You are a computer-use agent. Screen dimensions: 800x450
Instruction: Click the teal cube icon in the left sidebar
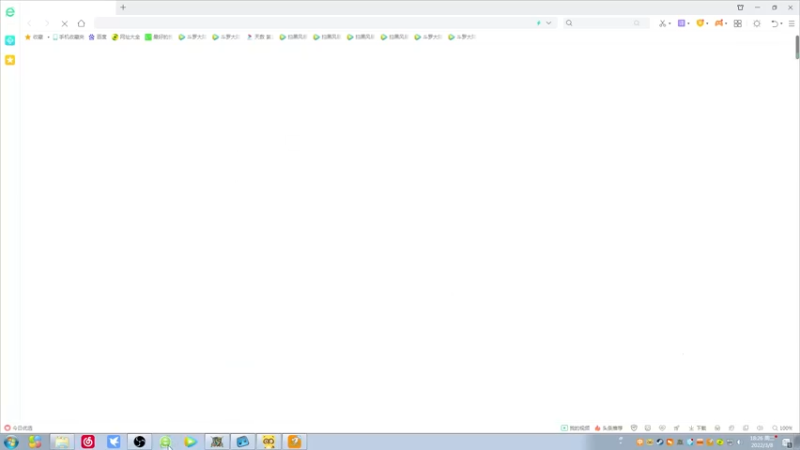(10, 40)
